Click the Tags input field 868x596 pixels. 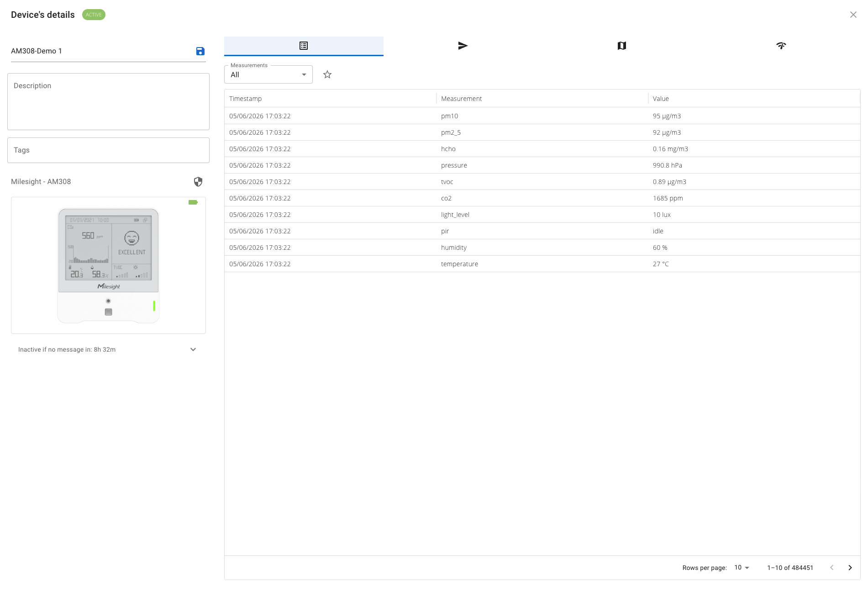(x=108, y=150)
